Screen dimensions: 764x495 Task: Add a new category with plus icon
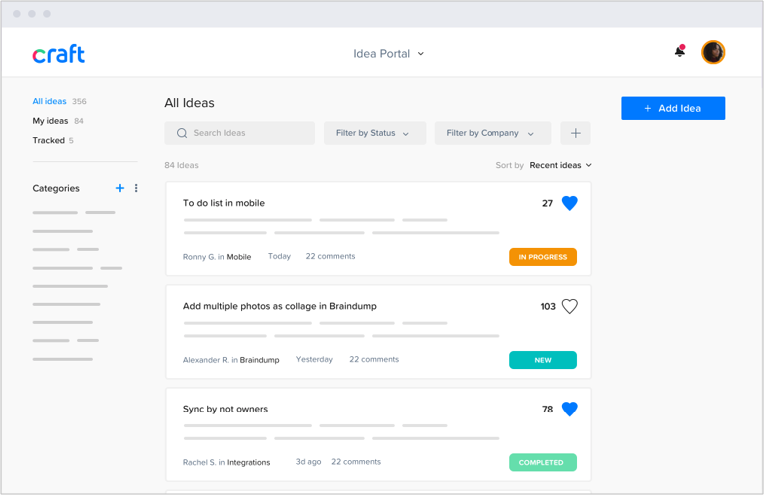(x=120, y=188)
